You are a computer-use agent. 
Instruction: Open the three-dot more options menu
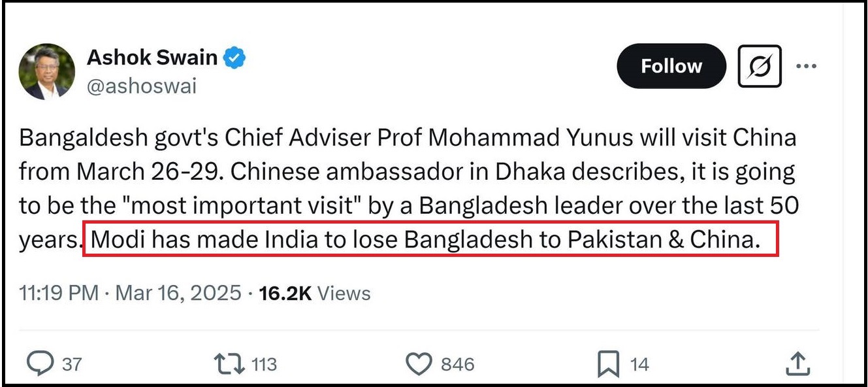807,67
